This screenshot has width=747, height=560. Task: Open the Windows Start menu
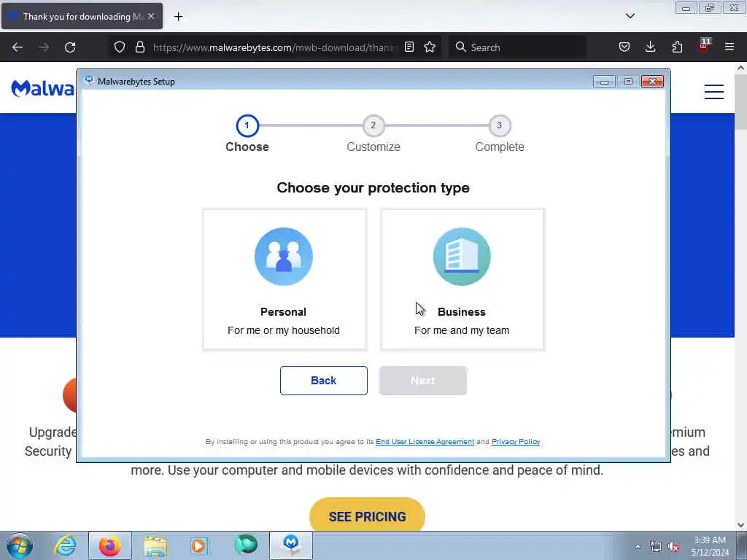coord(20,545)
